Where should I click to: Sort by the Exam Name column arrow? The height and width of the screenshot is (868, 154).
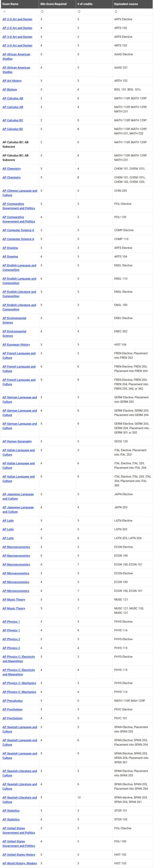tap(4, 12)
